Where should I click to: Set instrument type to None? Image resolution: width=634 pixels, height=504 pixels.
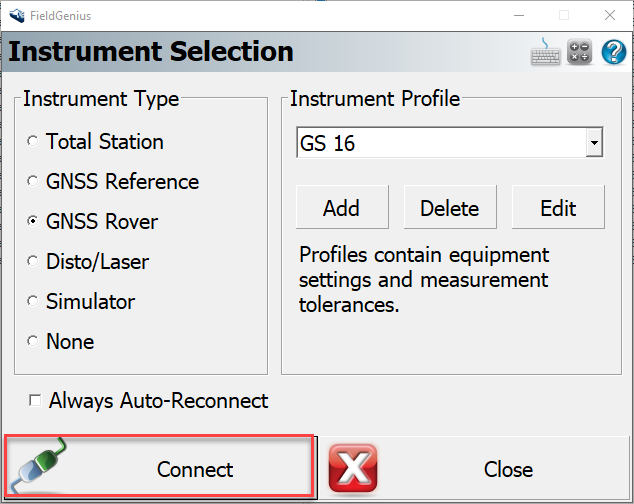click(x=33, y=342)
